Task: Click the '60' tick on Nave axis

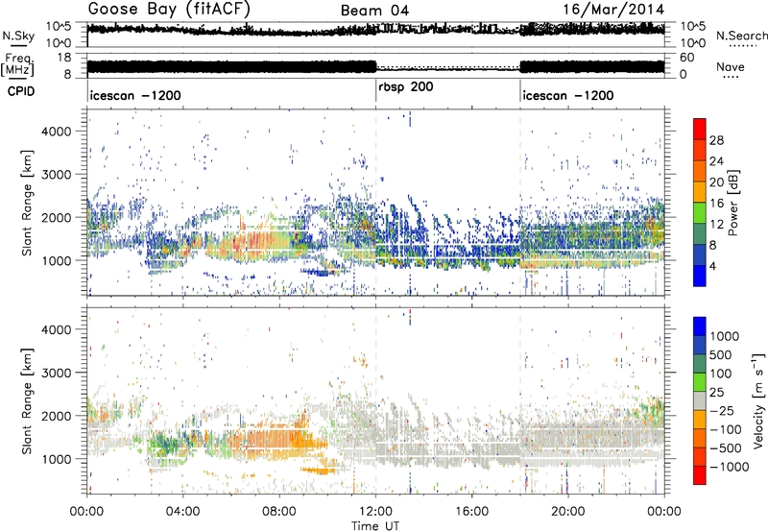Action: 686,58
